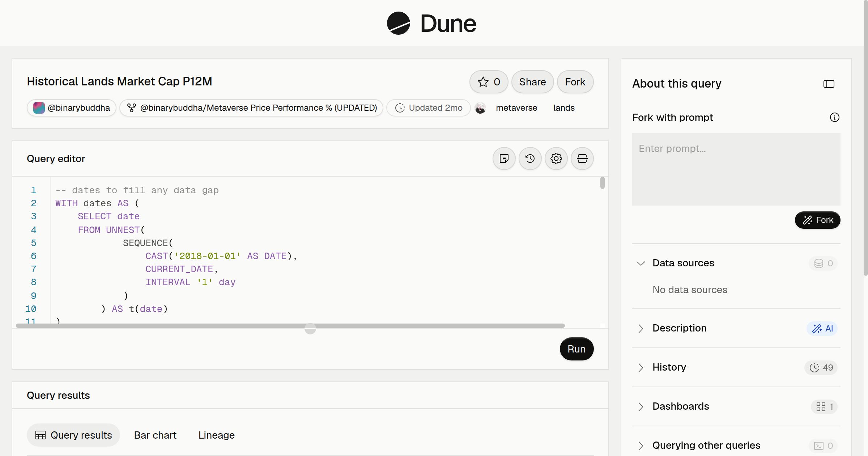Open @binarybuddha author profile
Screen dimensions: 868x456
click(72, 108)
